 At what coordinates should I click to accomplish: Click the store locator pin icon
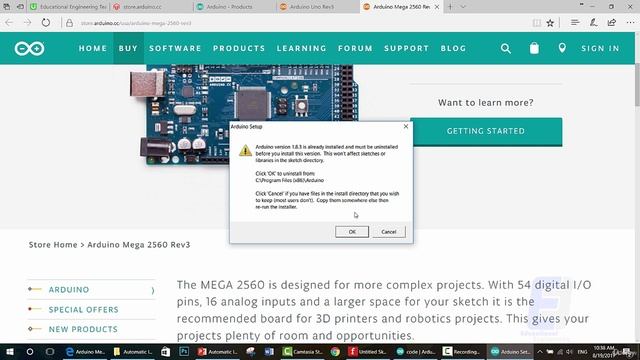click(x=562, y=48)
